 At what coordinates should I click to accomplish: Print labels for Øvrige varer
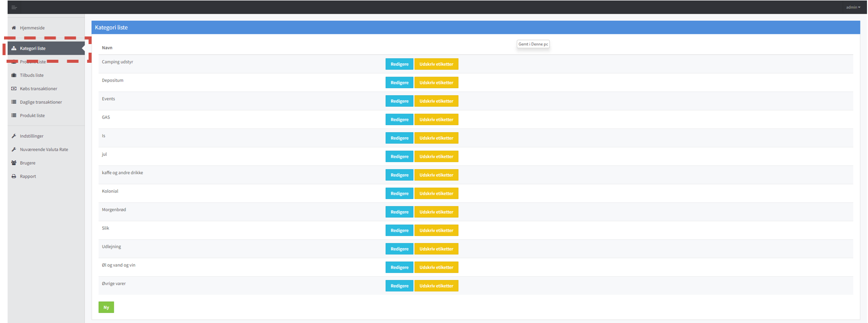click(x=436, y=286)
